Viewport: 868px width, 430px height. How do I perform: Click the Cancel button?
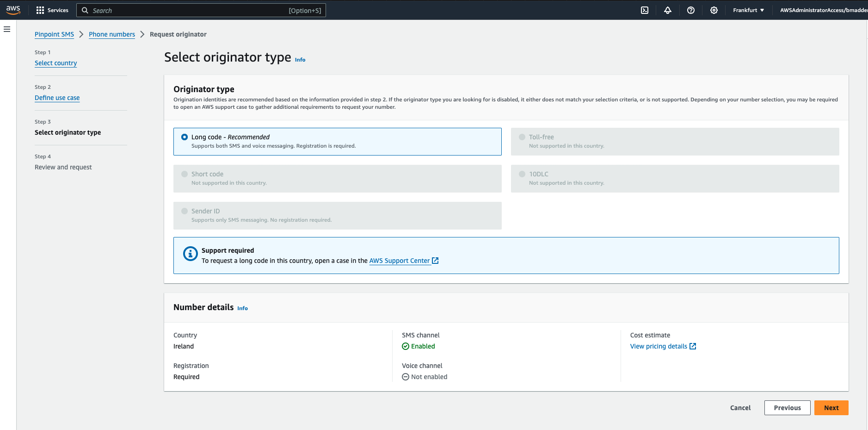pyautogui.click(x=740, y=408)
